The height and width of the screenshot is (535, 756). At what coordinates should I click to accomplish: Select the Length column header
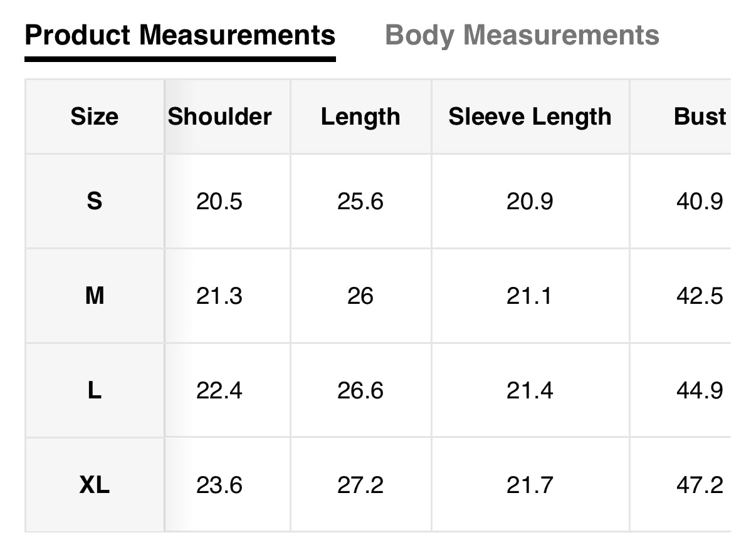pyautogui.click(x=360, y=117)
